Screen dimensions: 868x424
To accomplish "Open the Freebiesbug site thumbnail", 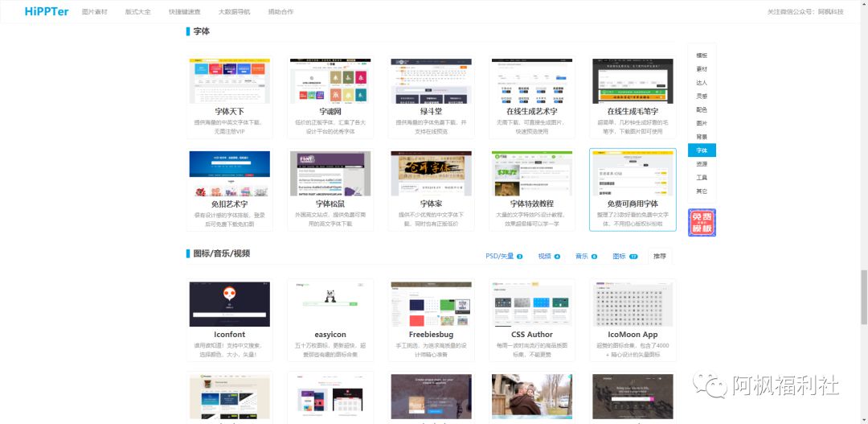I will pyautogui.click(x=432, y=304).
